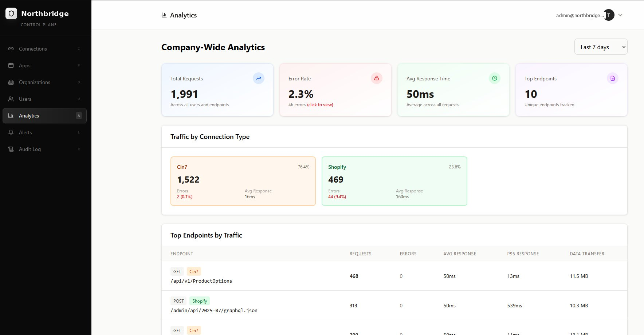This screenshot has height=335, width=644.
Task: Open the Last 7 days range dropdown
Action: tap(601, 47)
